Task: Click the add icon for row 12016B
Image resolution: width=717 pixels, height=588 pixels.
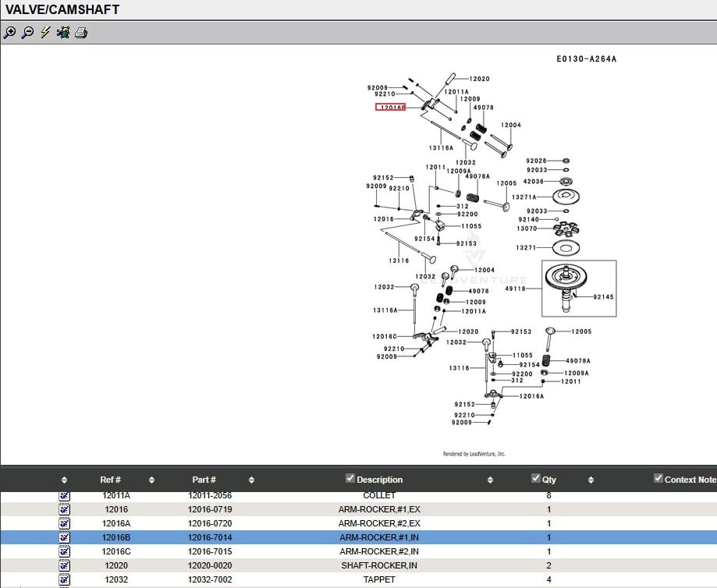Action: 64,537
